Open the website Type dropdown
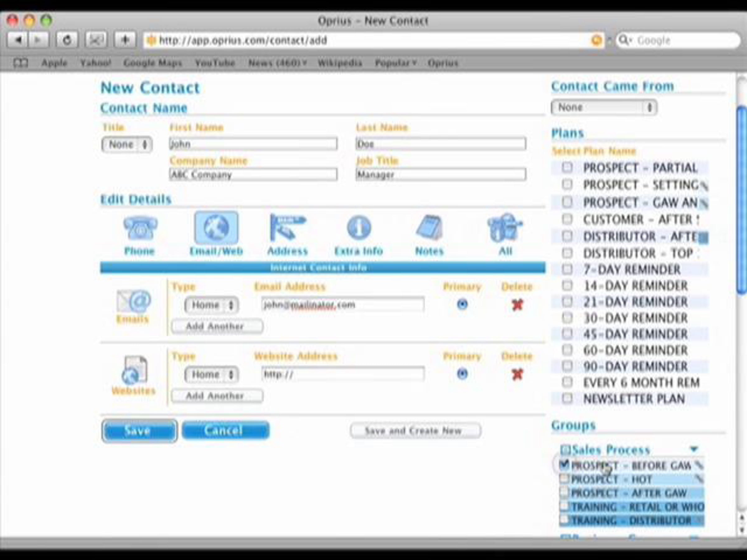The image size is (747, 560). tap(212, 375)
